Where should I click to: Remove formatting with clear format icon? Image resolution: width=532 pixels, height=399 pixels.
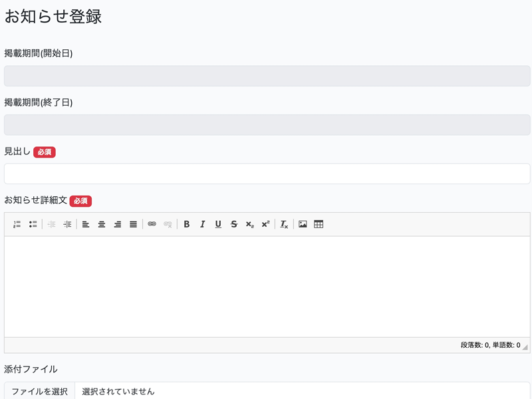pyautogui.click(x=284, y=225)
